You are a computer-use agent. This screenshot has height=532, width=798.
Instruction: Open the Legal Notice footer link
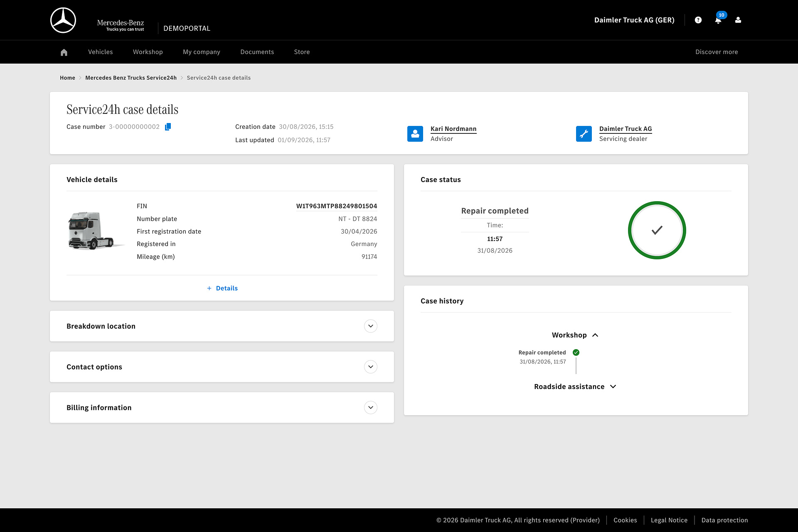[669, 520]
